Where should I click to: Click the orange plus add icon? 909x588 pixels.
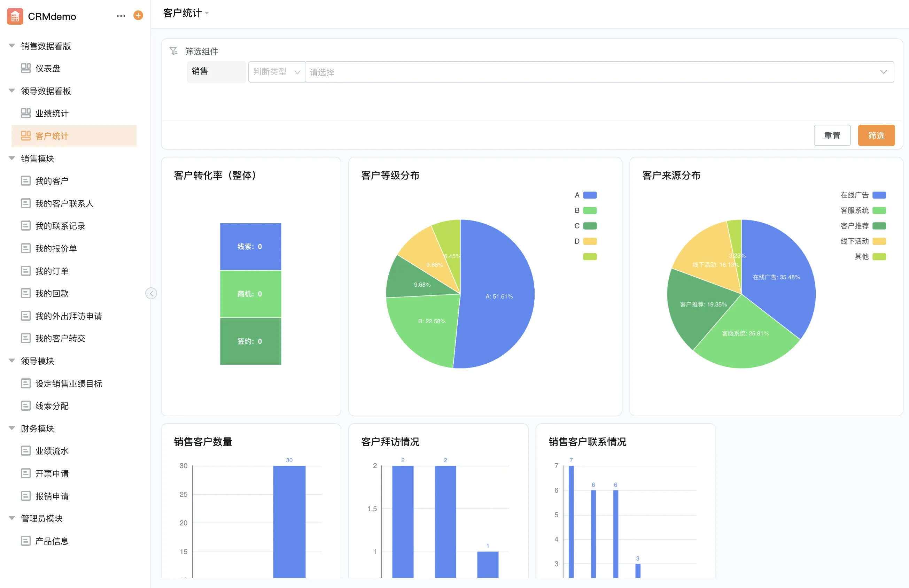point(138,16)
